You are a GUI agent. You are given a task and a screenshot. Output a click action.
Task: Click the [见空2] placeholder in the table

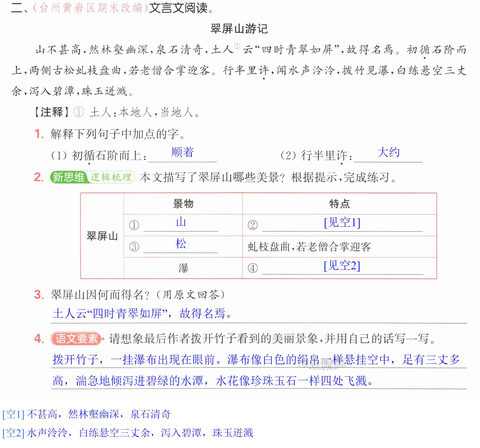click(342, 265)
